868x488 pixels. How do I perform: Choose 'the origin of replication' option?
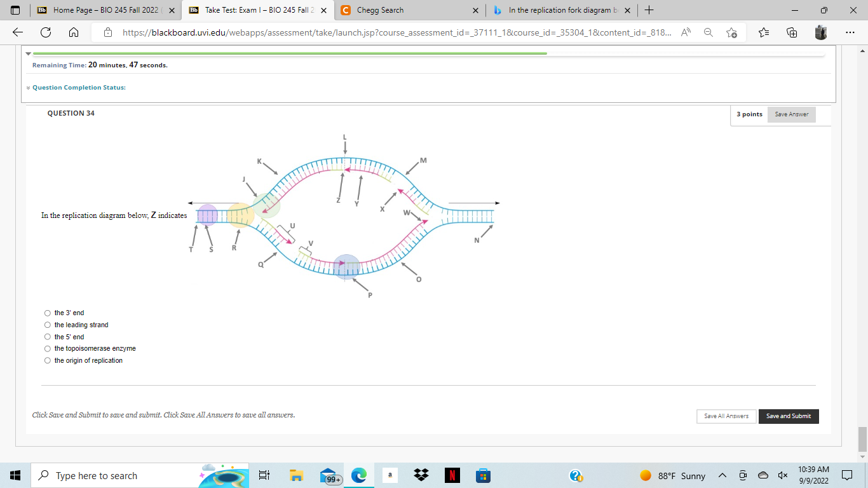point(47,360)
